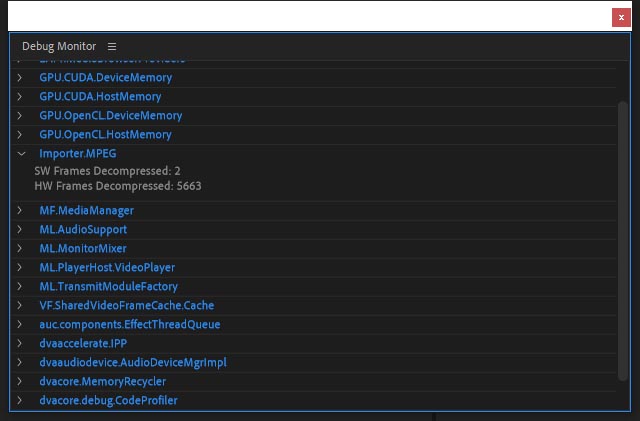Expand the ML.PlayerHost.VideoPlayer row chevron
Screen dimensions: 640x421
coord(19,267)
